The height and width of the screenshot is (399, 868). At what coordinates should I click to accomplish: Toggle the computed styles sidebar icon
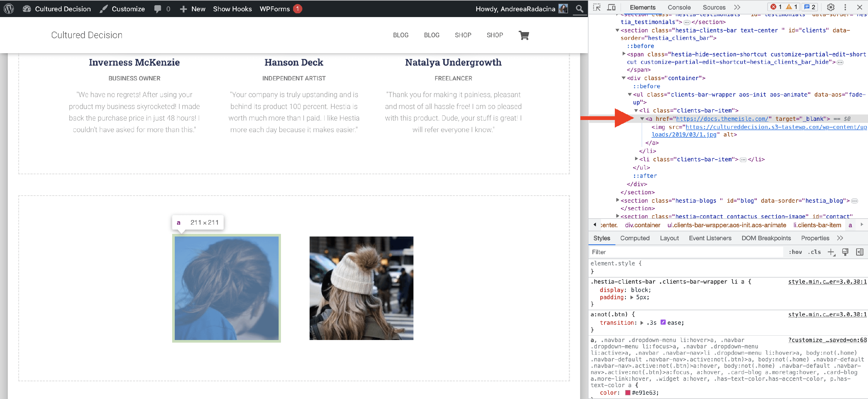(x=859, y=252)
